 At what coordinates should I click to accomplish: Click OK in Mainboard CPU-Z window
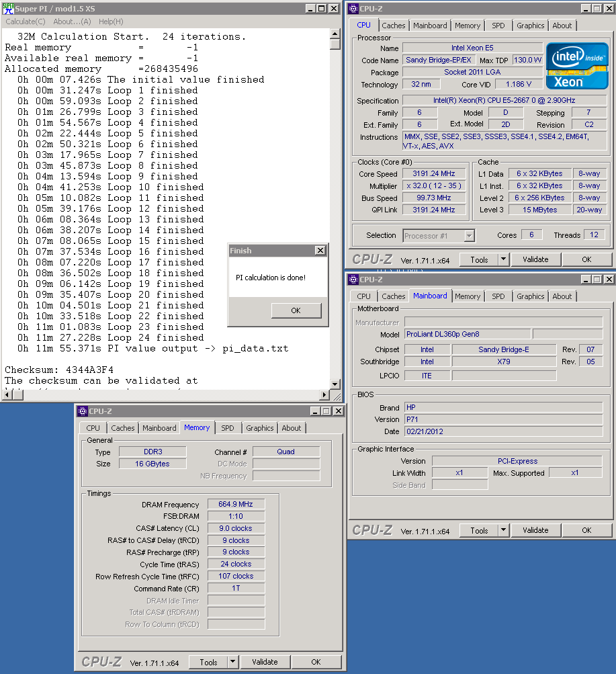(586, 530)
